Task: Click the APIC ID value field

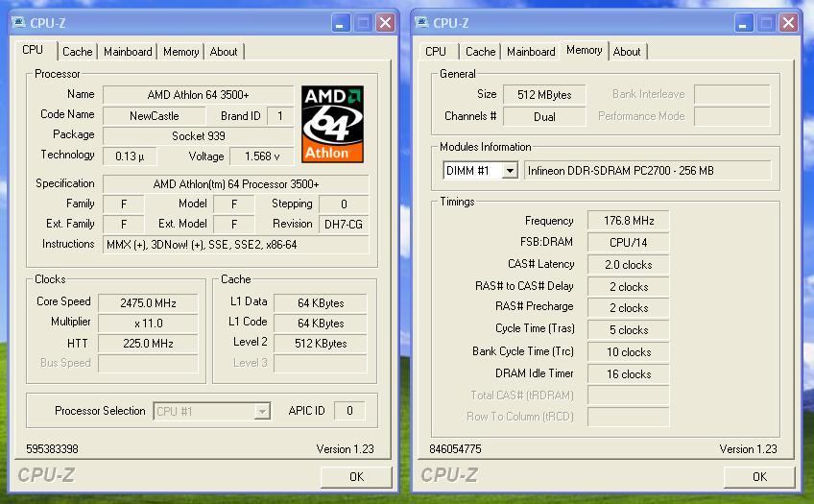Action: tap(348, 411)
